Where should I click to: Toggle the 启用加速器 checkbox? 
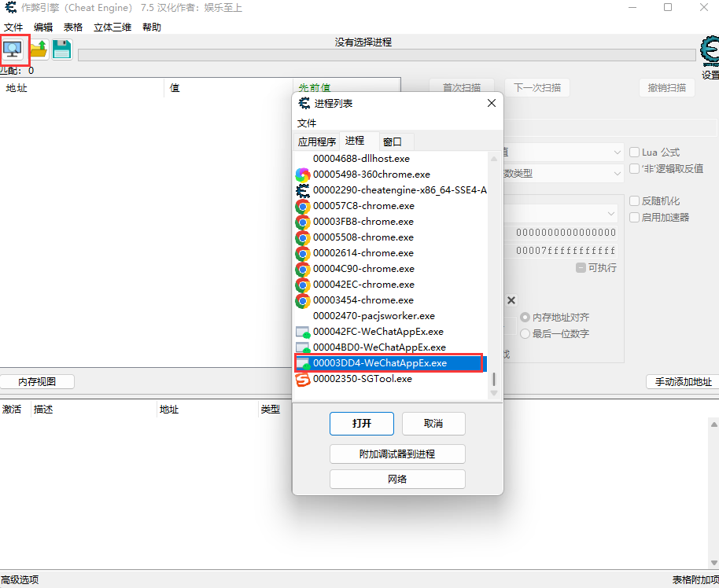(635, 217)
